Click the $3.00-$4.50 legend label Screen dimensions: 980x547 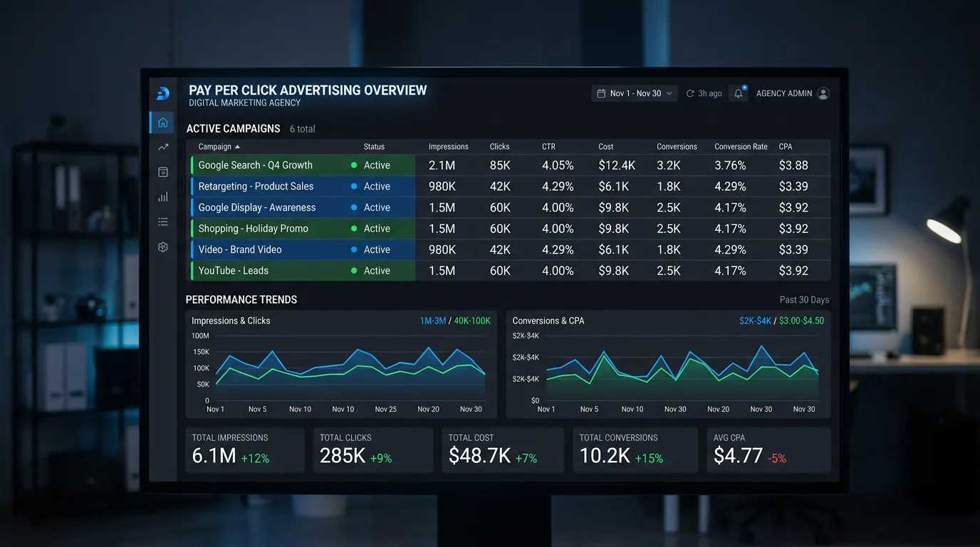pos(801,321)
